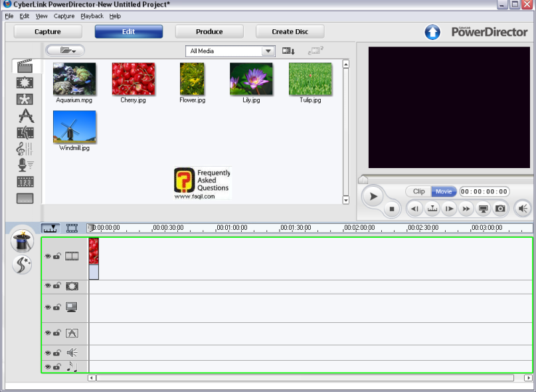The image size is (536, 392).
Task: Open the View menu
Action: coord(41,16)
